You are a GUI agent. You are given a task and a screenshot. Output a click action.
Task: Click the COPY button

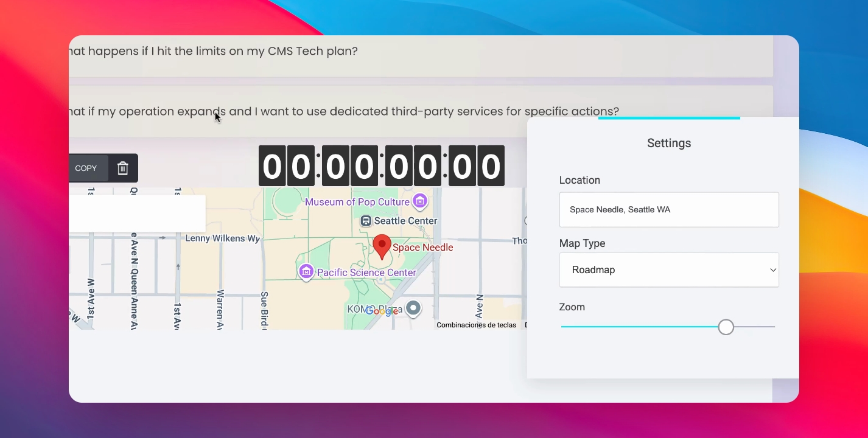tap(86, 168)
